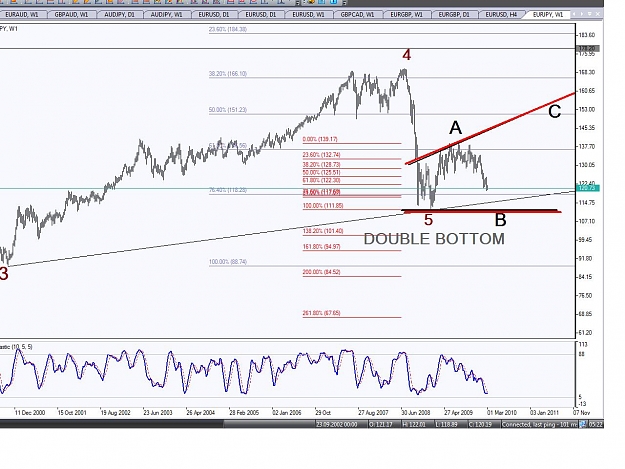Click the red 0.00% (139.17) Fibonacci label
This screenshot has height=469, width=625.
point(320,139)
